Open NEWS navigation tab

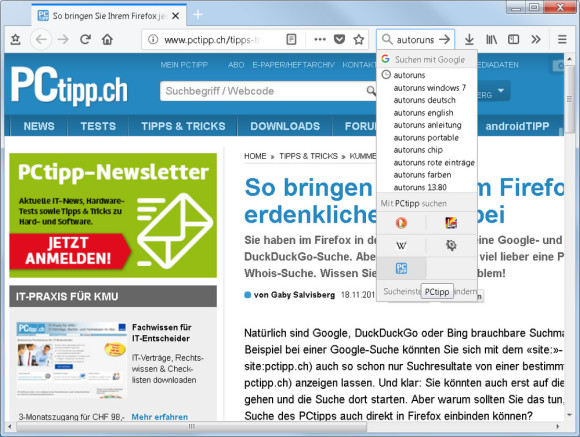tap(39, 126)
